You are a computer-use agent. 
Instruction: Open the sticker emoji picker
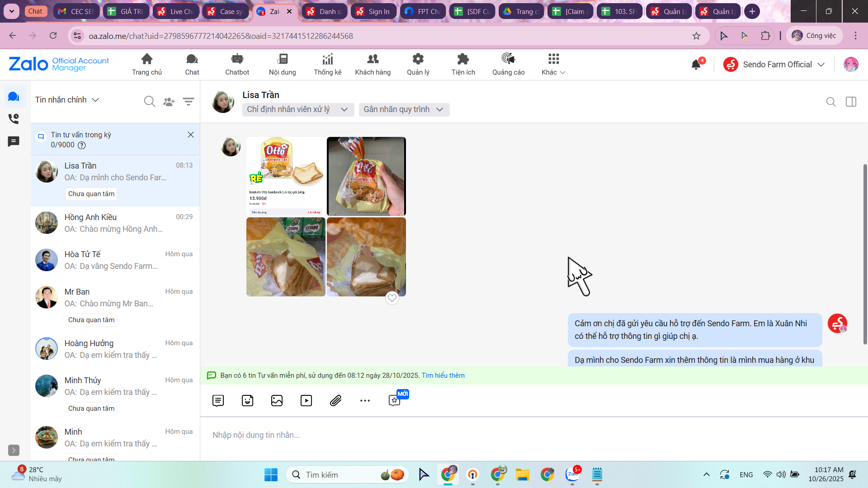point(247,400)
